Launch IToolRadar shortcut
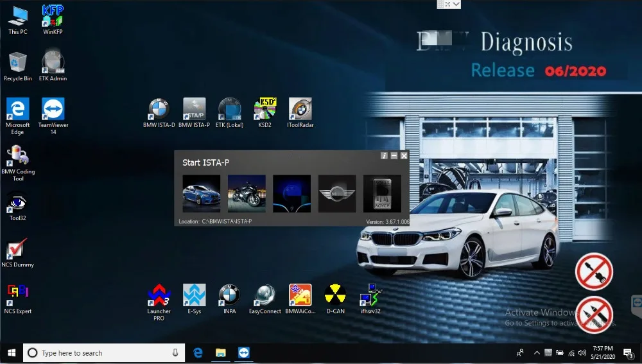This screenshot has height=364, width=642. coord(300,113)
